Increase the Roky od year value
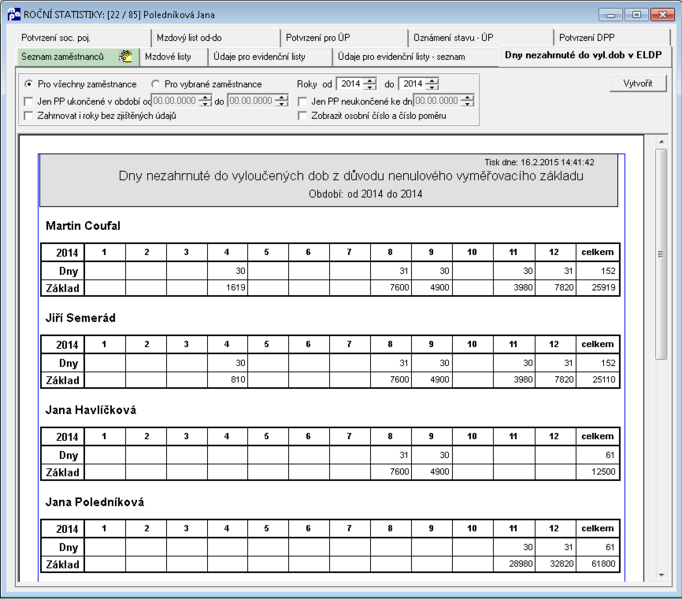 370,80
